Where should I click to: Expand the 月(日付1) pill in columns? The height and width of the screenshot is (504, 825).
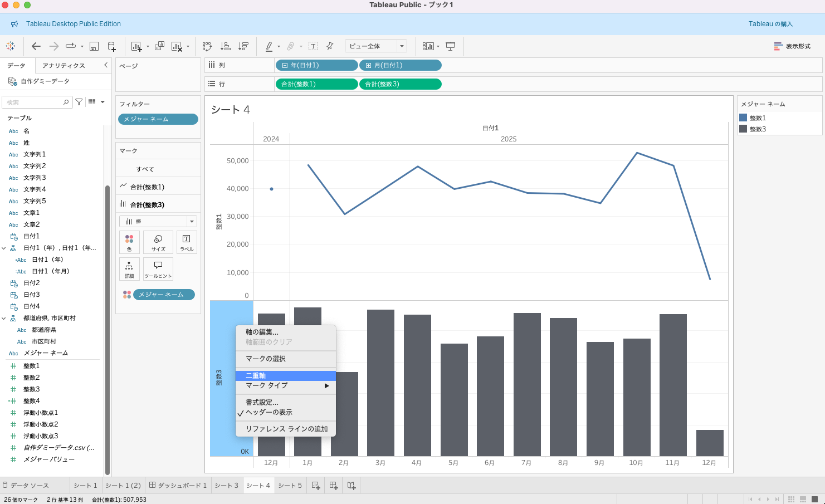click(x=368, y=66)
